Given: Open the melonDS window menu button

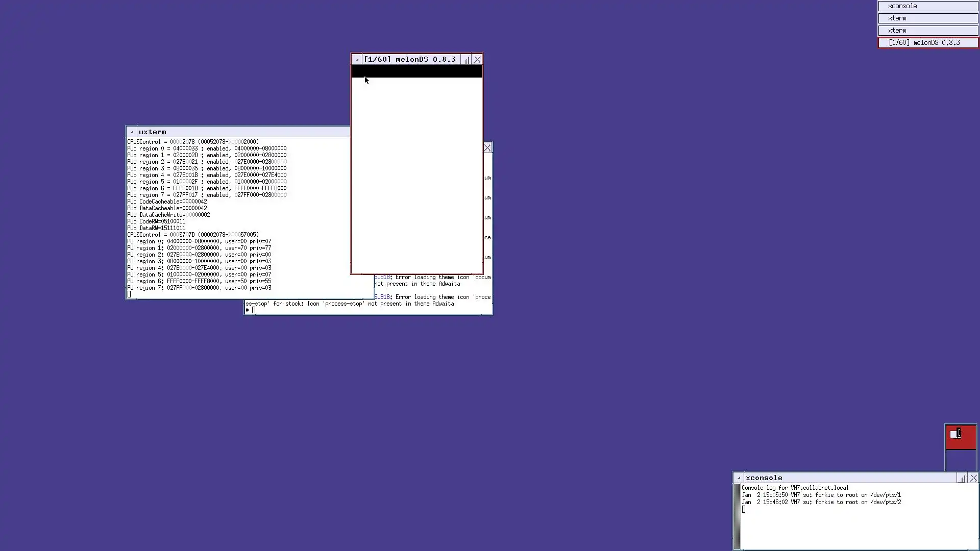Looking at the screenshot, I should [357, 60].
